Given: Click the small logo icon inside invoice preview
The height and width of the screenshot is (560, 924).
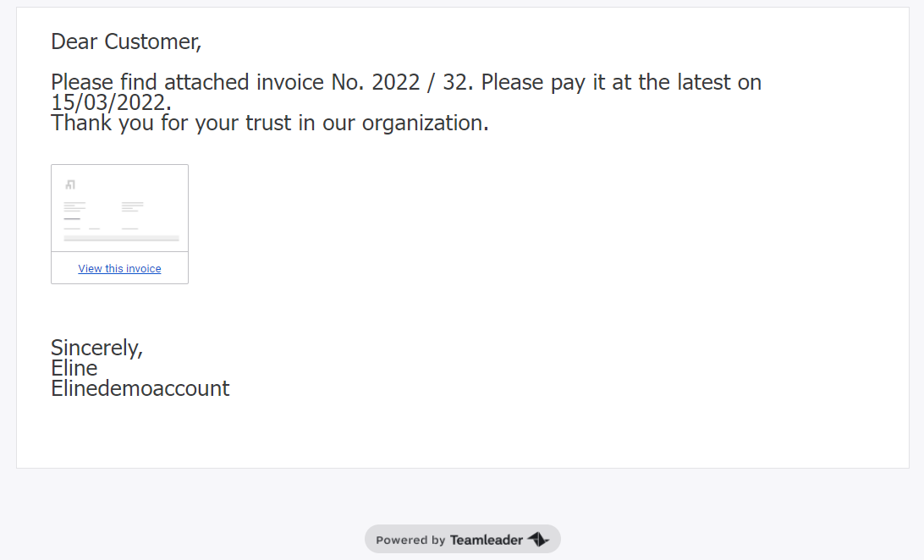Looking at the screenshot, I should 70,185.
